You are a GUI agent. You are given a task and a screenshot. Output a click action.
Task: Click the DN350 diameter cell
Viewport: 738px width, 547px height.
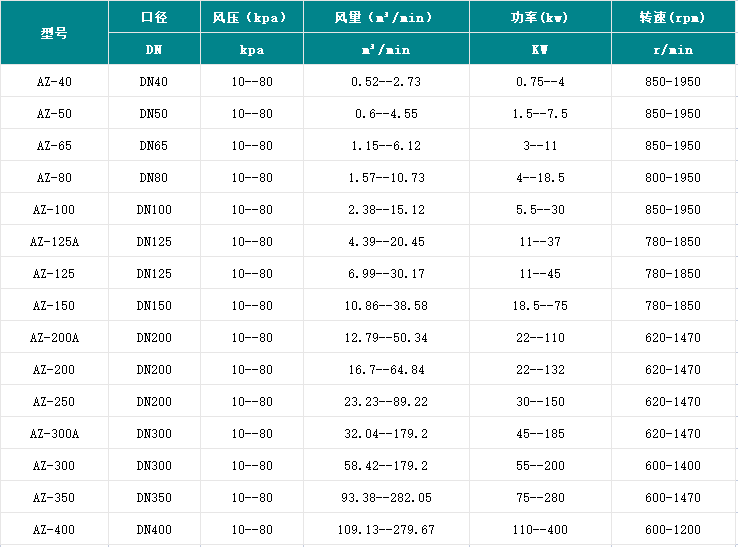tap(154, 498)
